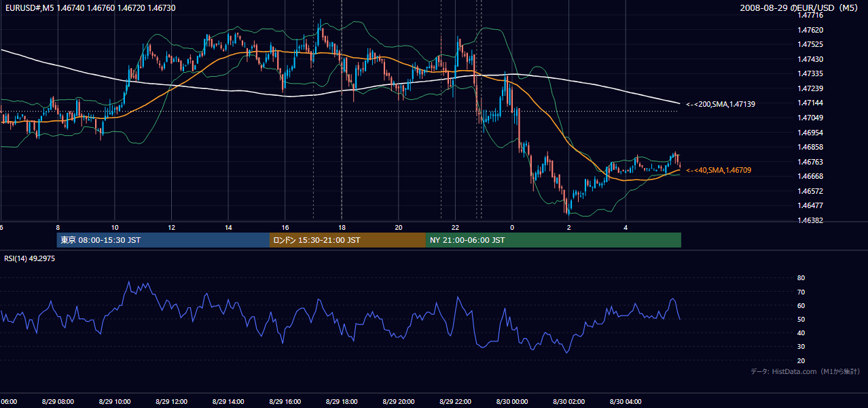
Task: Click the 8/29 22:00 time label
Action: pyautogui.click(x=455, y=401)
